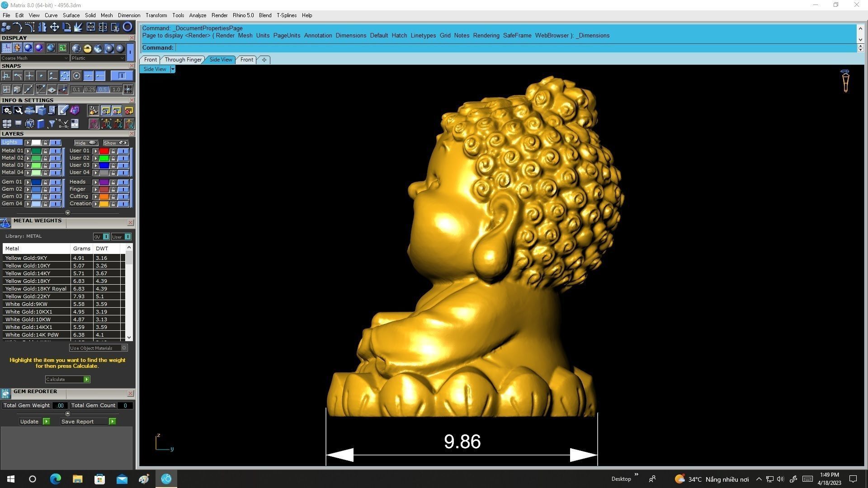Click the snap grid icon beside 1.0

pos(128,89)
